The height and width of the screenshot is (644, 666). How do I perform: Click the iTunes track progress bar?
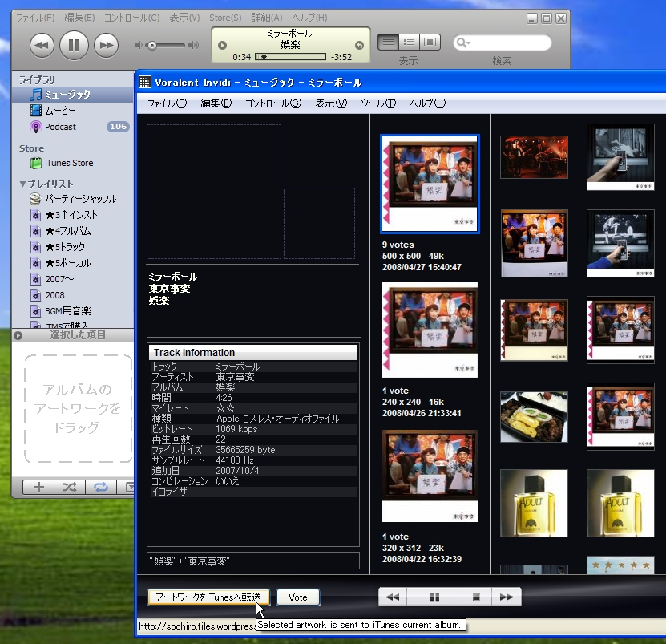pyautogui.click(x=291, y=56)
